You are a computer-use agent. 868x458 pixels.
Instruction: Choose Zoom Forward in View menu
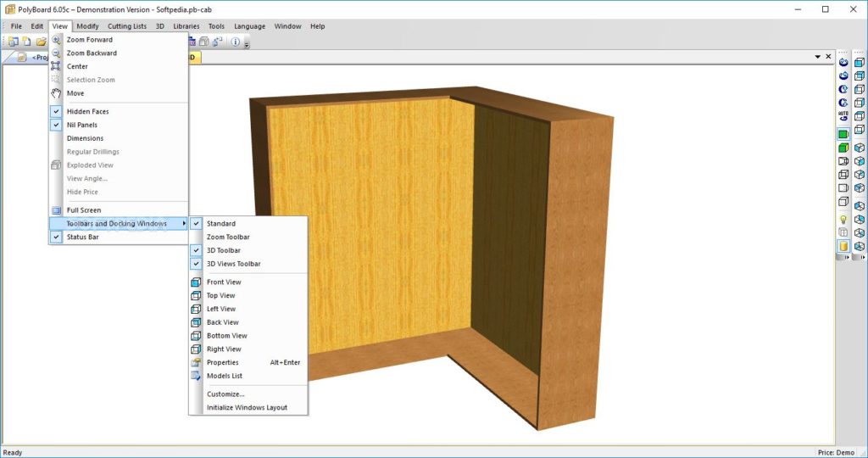click(119, 40)
